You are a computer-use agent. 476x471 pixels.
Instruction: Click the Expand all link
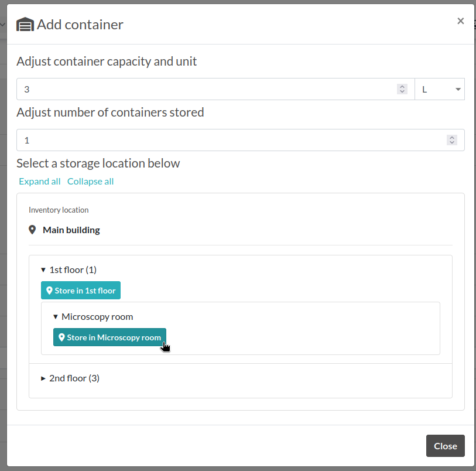click(x=40, y=181)
